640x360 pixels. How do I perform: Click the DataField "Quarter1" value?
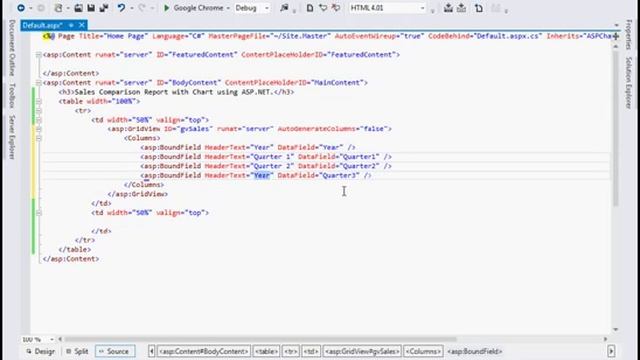(x=359, y=157)
